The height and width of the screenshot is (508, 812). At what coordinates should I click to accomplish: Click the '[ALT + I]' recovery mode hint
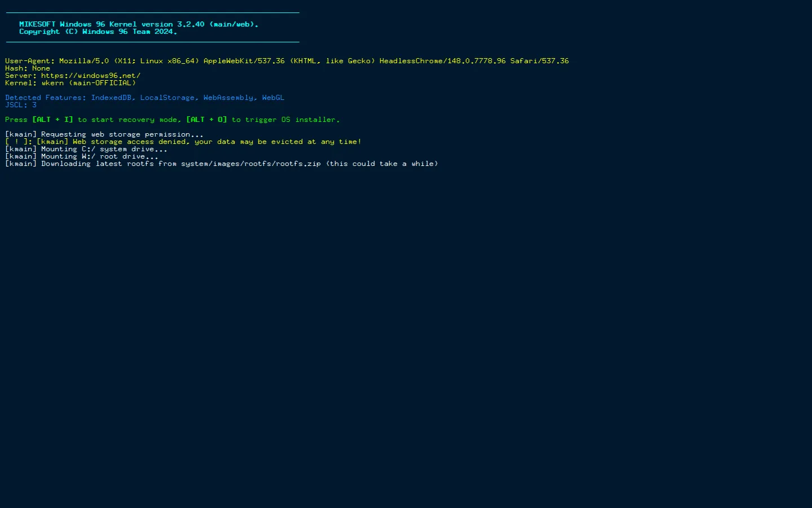click(x=52, y=120)
